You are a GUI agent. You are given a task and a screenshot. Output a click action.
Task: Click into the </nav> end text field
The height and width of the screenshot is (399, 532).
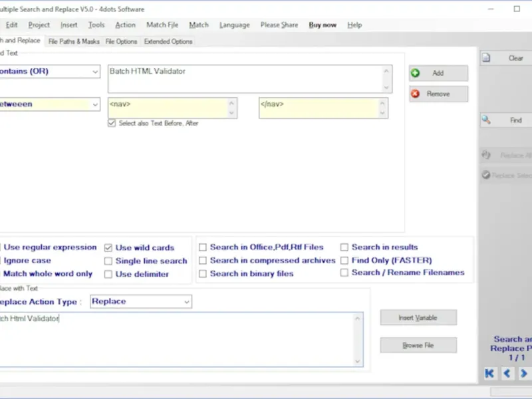click(318, 108)
